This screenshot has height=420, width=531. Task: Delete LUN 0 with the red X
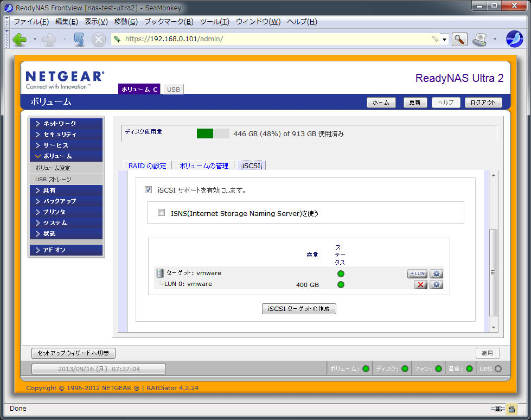(420, 284)
